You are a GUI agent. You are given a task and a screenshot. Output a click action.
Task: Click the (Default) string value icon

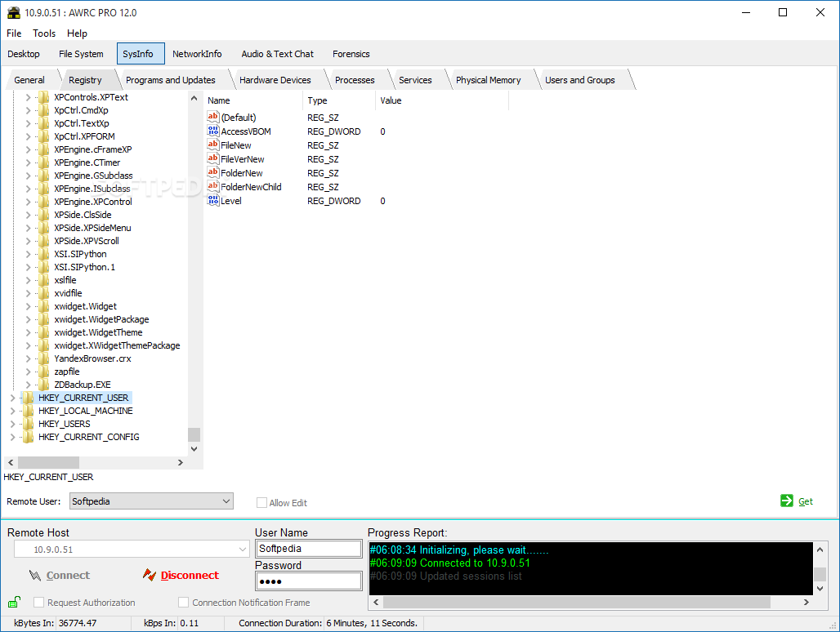(213, 118)
